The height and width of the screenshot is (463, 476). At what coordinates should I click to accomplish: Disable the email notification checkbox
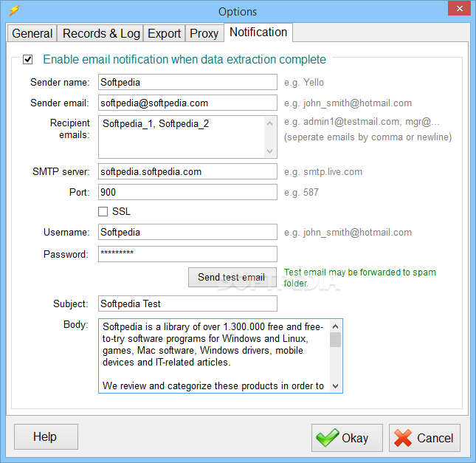(27, 59)
